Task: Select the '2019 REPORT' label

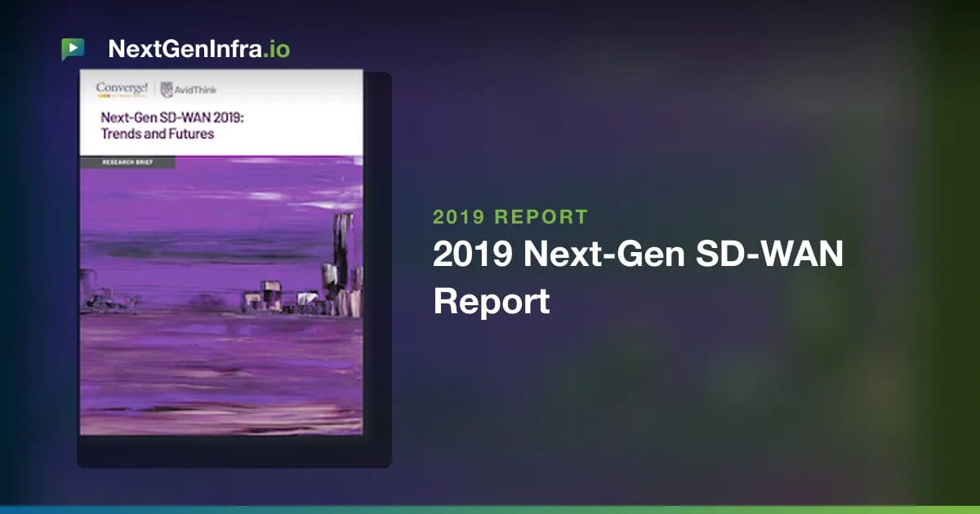Action: point(510,217)
